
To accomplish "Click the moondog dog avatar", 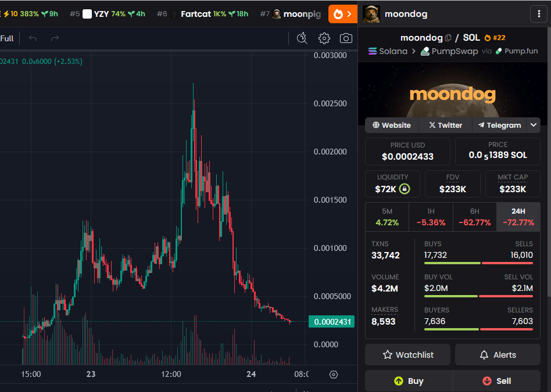I will pos(371,14).
